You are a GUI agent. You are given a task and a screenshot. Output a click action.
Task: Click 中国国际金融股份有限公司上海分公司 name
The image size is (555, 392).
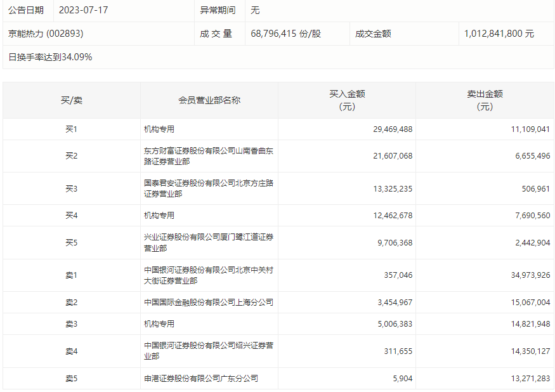point(209,303)
